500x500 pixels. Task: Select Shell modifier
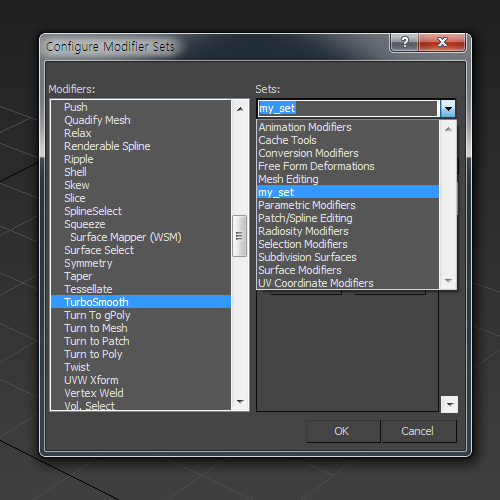141,172
